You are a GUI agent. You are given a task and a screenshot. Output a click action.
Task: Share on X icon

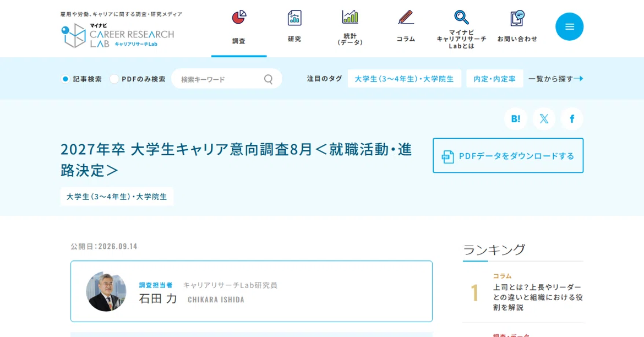544,119
